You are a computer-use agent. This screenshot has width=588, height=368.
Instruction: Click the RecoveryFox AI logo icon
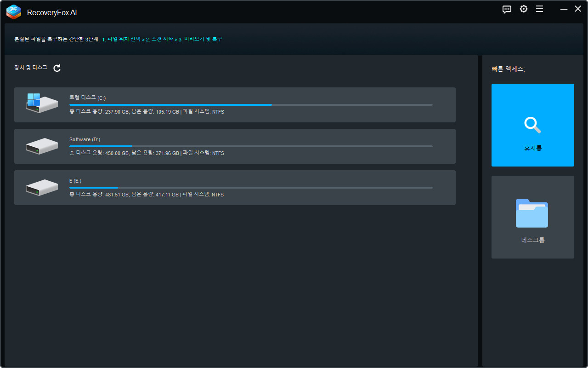point(14,12)
